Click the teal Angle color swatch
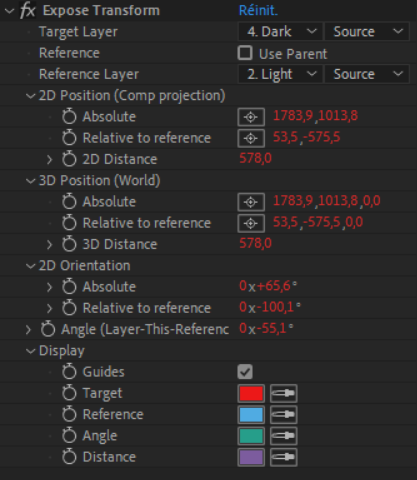Screen dimensions: 417x480 251,436
